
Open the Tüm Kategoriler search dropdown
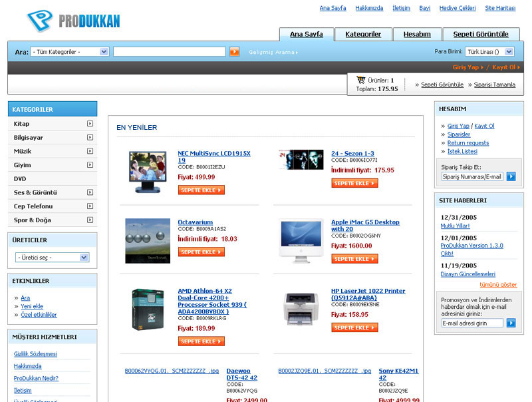point(70,52)
